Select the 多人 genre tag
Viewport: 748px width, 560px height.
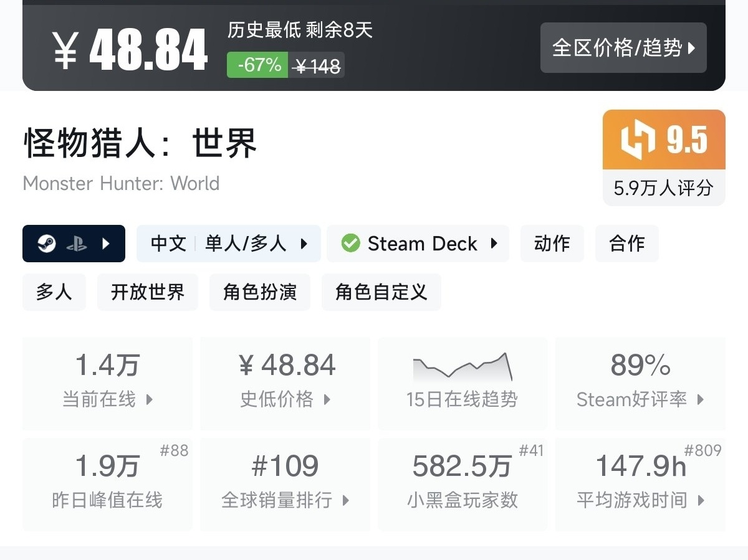tap(54, 292)
